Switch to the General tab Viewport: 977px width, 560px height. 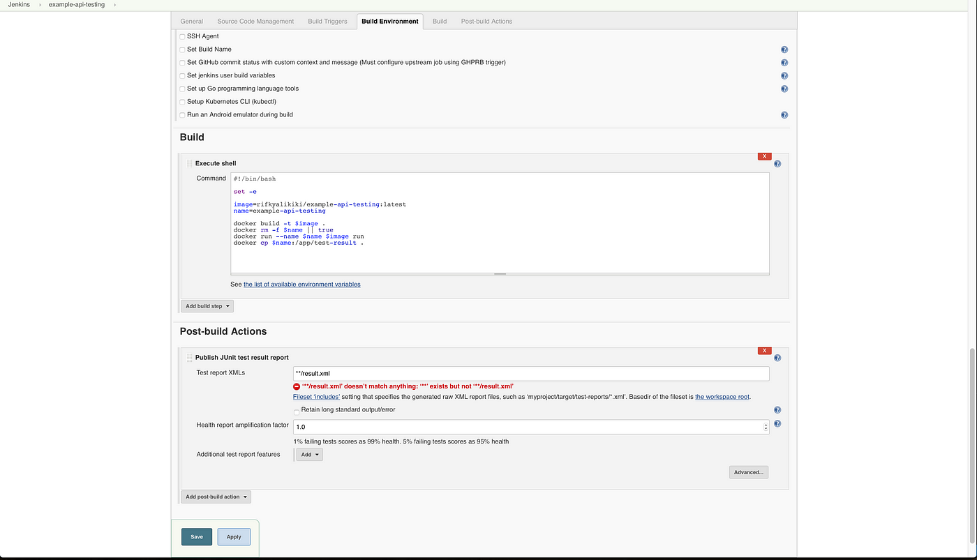192,22
